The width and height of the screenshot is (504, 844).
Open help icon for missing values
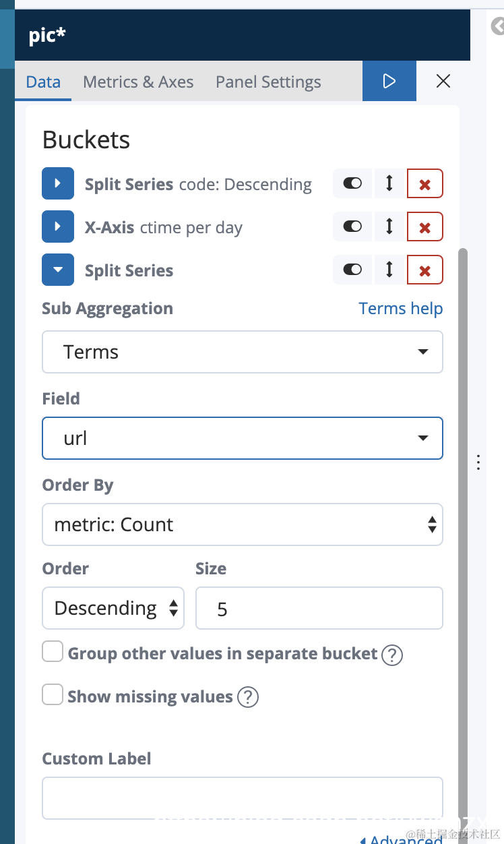pyautogui.click(x=248, y=697)
